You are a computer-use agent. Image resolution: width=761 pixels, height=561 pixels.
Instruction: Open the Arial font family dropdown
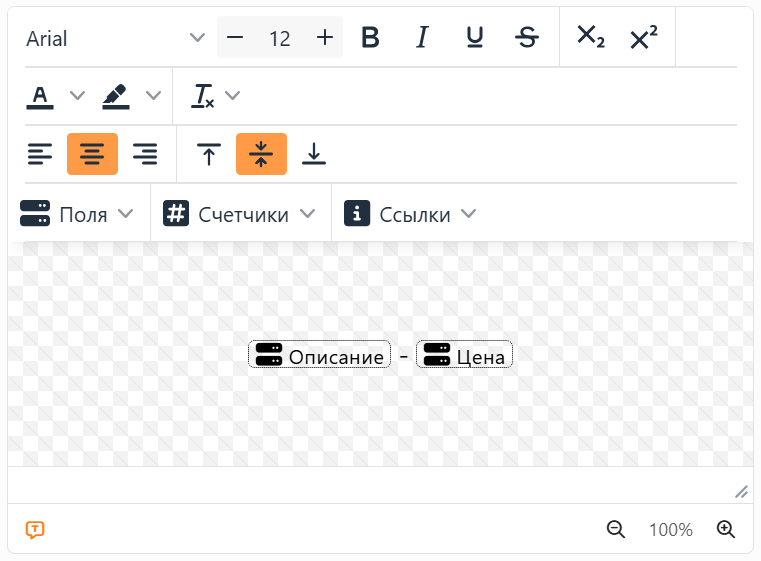point(116,38)
